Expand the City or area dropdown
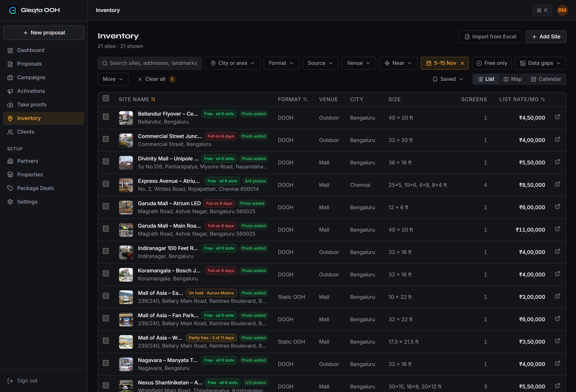Screen dimensions: 576x392 (x=233, y=63)
